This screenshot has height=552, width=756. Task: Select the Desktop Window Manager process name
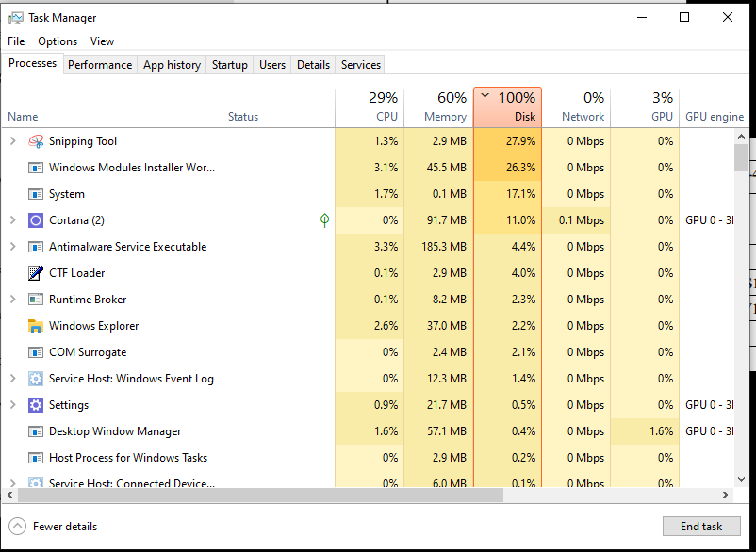(115, 431)
